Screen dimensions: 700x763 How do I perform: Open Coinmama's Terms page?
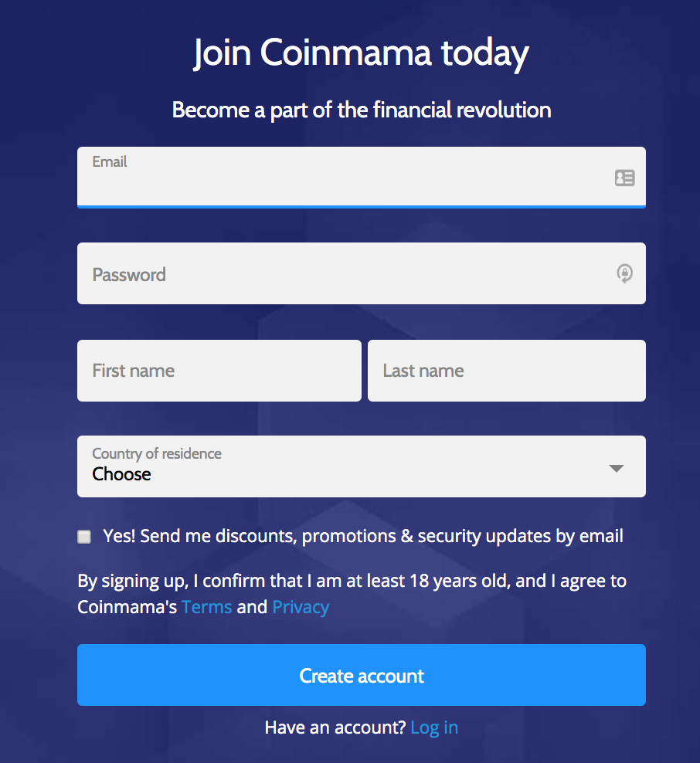206,607
